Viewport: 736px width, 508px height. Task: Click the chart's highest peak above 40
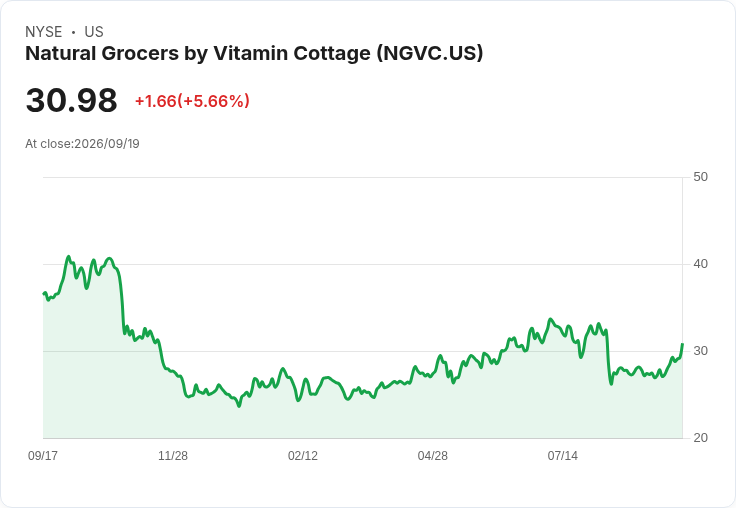69,257
